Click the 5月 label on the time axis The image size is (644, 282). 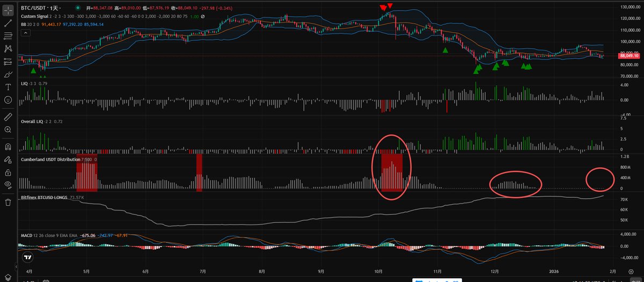pos(87,272)
